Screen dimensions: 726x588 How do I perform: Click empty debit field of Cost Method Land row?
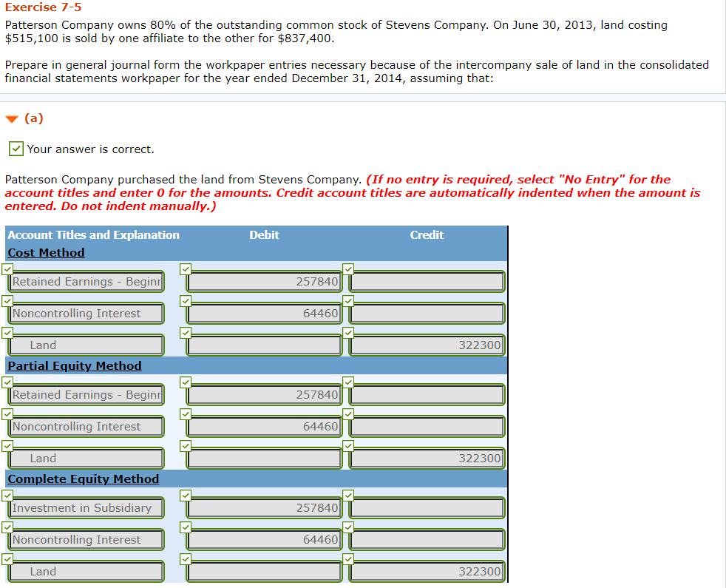click(x=264, y=345)
